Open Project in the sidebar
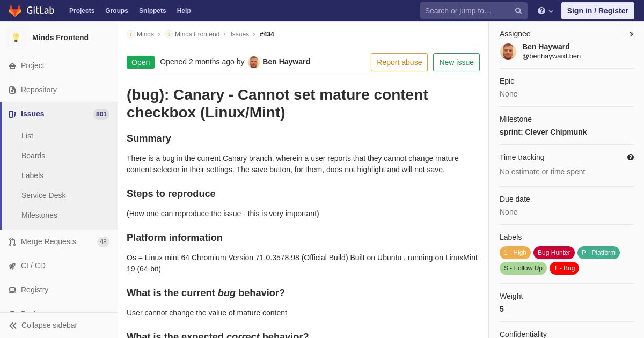Screen dimensions: 644x338 (x=33, y=65)
